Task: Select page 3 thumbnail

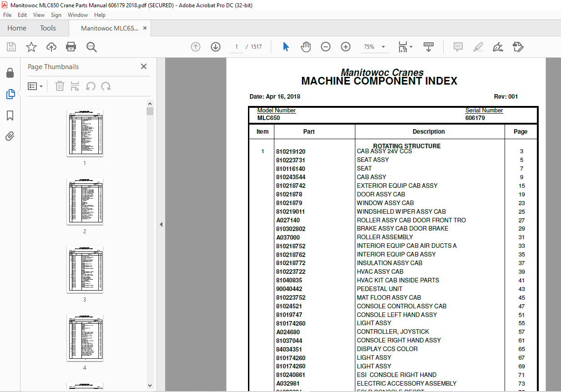Action: pyautogui.click(x=85, y=269)
